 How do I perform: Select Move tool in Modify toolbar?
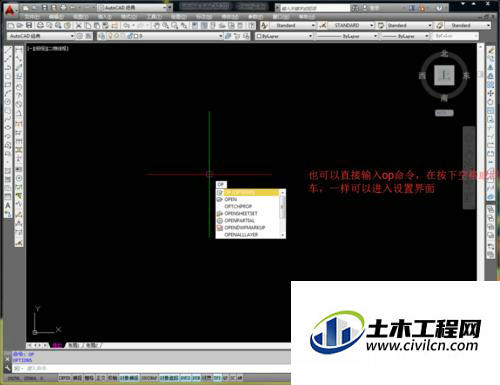[490, 93]
